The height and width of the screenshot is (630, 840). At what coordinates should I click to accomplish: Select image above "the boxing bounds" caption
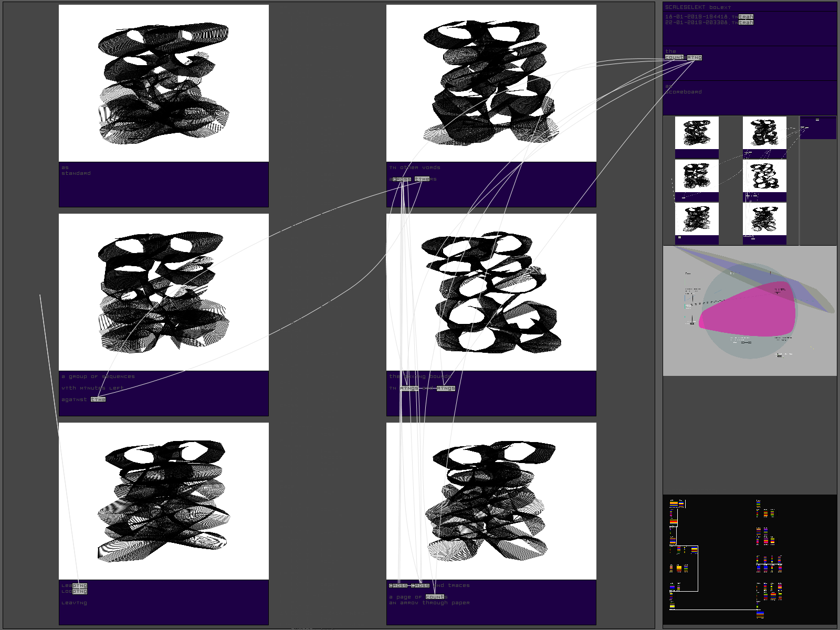pyautogui.click(x=491, y=292)
